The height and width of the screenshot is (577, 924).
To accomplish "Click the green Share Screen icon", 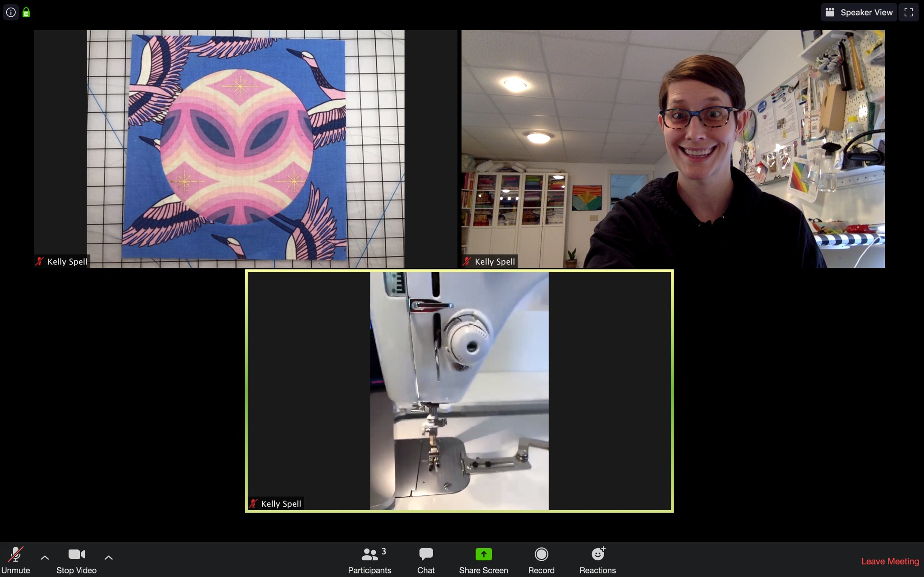I will click(x=483, y=554).
